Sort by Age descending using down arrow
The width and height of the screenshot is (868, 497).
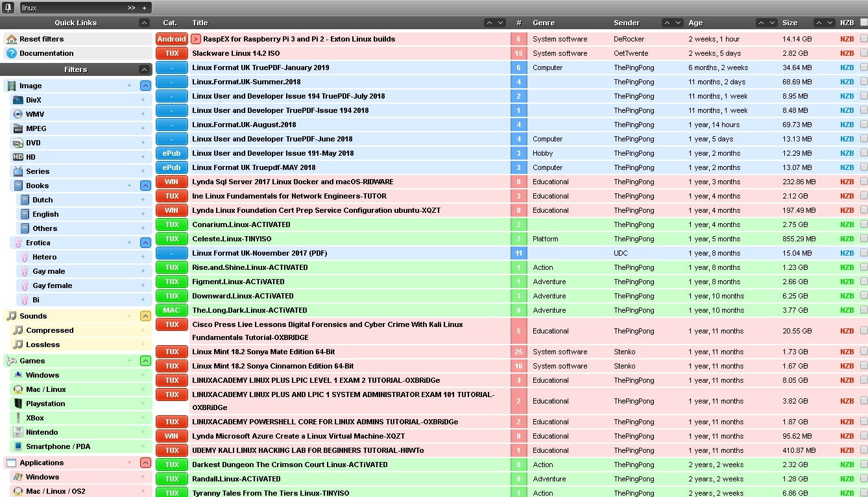point(772,23)
